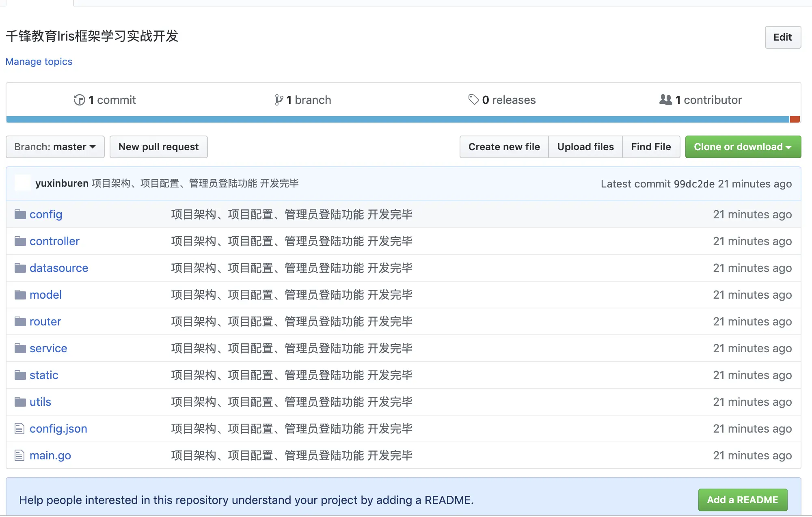The image size is (812, 517).
Task: Click the Manage topics link
Action: [39, 62]
